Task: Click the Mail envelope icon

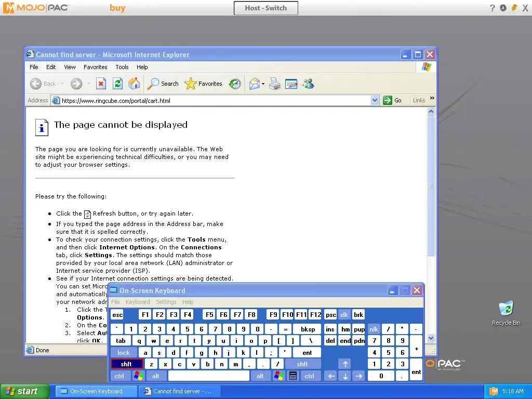Action: click(x=254, y=84)
